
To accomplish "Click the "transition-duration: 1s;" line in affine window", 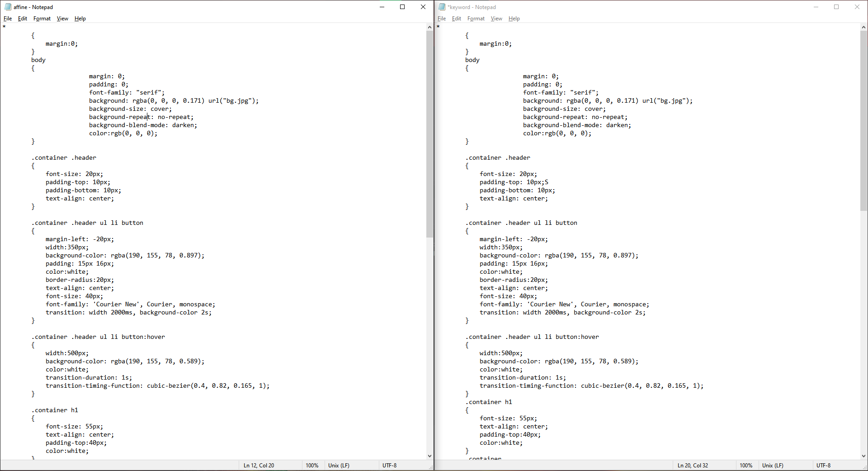I will click(x=89, y=378).
